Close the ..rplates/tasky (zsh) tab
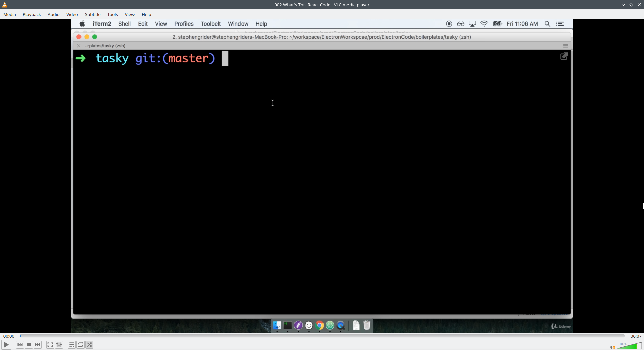The image size is (644, 350). 79,46
